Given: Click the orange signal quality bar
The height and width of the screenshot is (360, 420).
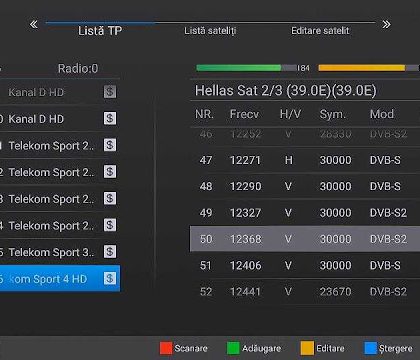Looking at the screenshot, I should click(x=369, y=68).
